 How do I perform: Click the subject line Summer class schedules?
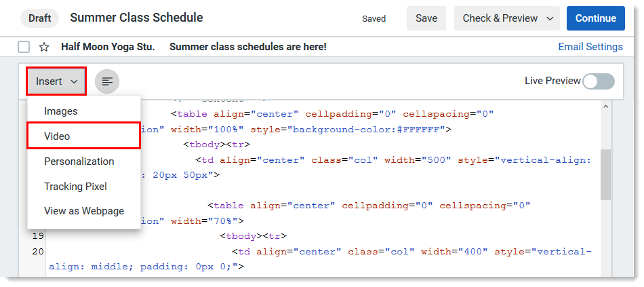pos(248,47)
